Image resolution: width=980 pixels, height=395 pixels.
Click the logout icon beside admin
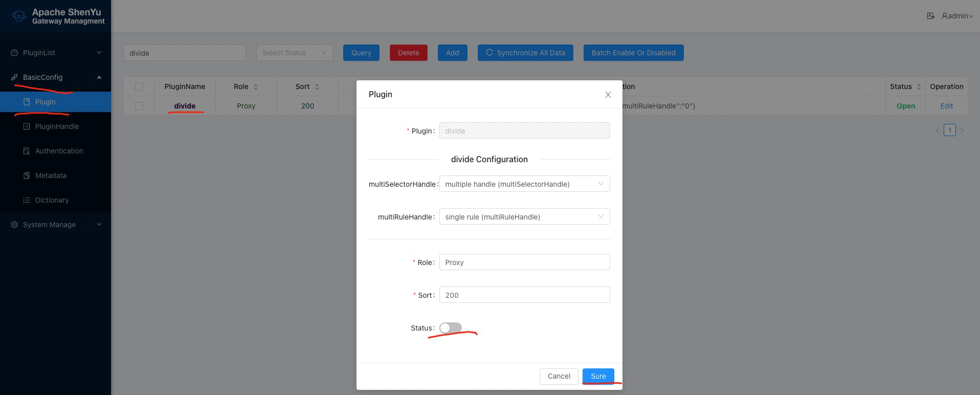click(930, 16)
